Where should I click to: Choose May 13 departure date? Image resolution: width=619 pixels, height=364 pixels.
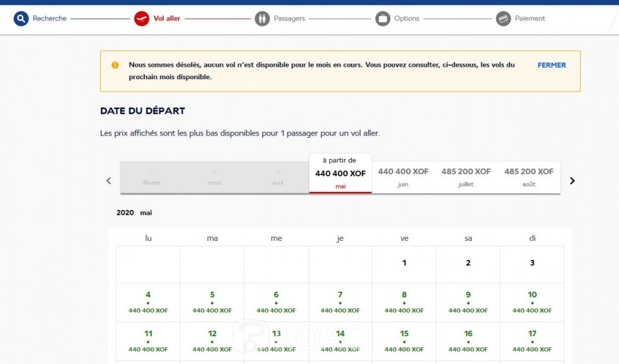276,340
